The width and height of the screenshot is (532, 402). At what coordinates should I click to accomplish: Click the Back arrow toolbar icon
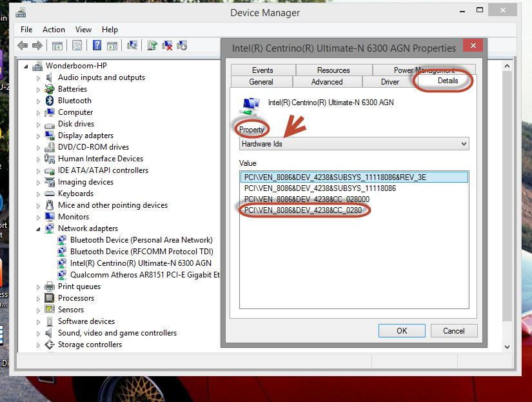(x=23, y=45)
